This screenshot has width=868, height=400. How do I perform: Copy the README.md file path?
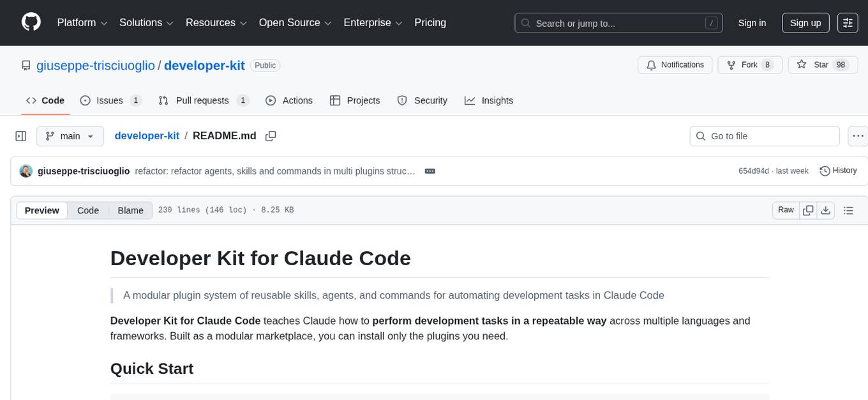pos(271,136)
